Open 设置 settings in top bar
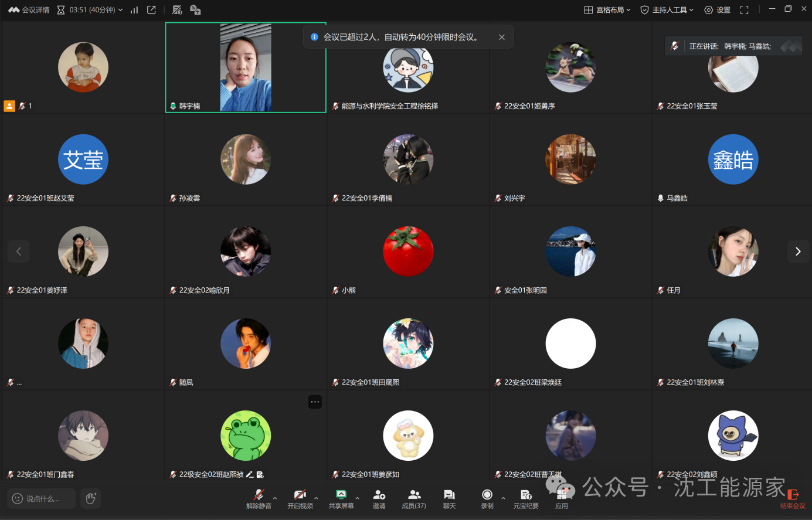The height and width of the screenshot is (520, 812). pyautogui.click(x=717, y=10)
